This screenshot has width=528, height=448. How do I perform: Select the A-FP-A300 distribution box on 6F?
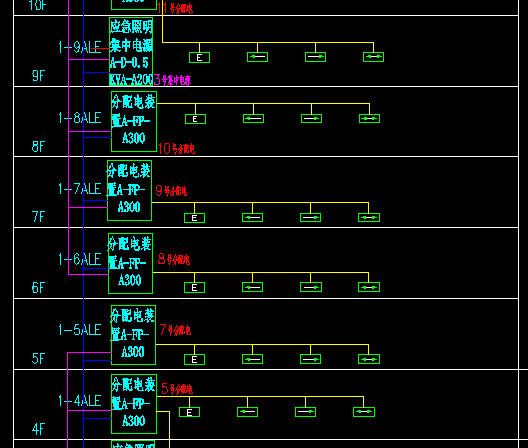(130, 263)
